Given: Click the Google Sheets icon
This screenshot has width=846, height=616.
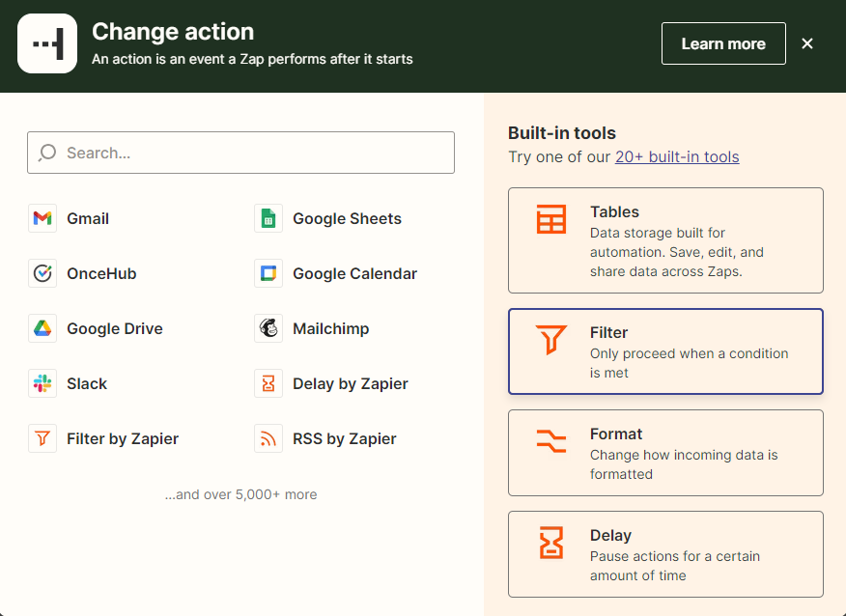Looking at the screenshot, I should coord(268,219).
